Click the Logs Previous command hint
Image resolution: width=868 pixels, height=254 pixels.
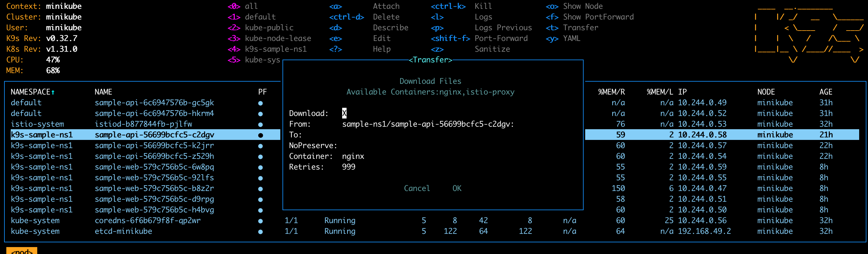(x=503, y=28)
